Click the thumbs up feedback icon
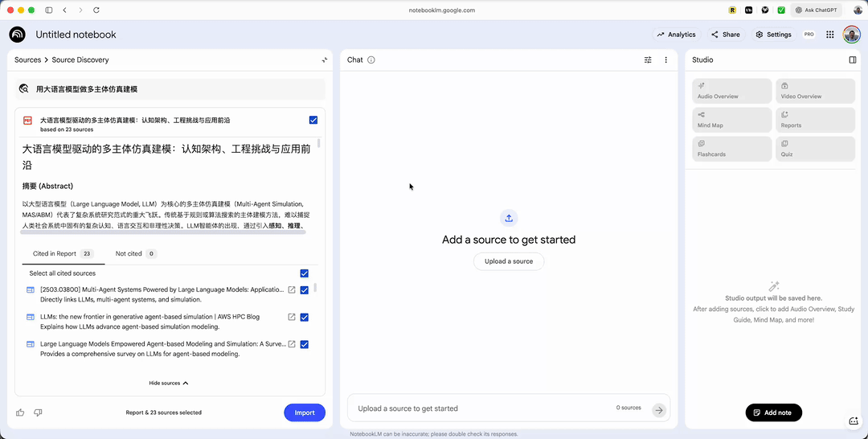The width and height of the screenshot is (868, 439). (x=20, y=412)
